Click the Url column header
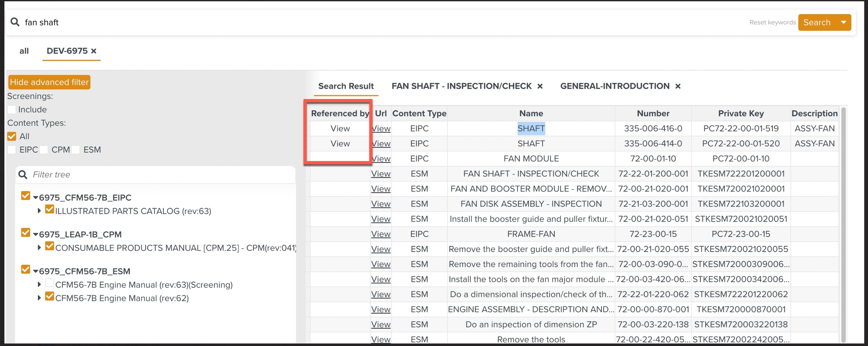This screenshot has width=868, height=346. [381, 113]
